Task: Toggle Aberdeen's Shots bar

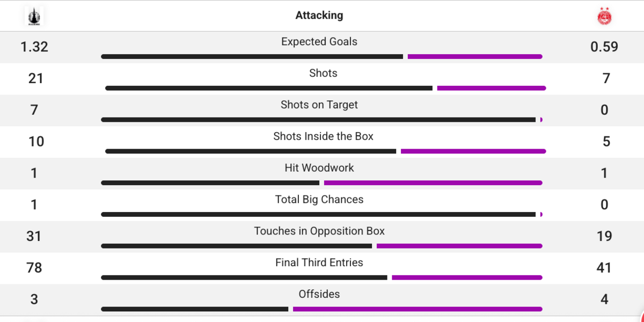Action: [491, 87]
